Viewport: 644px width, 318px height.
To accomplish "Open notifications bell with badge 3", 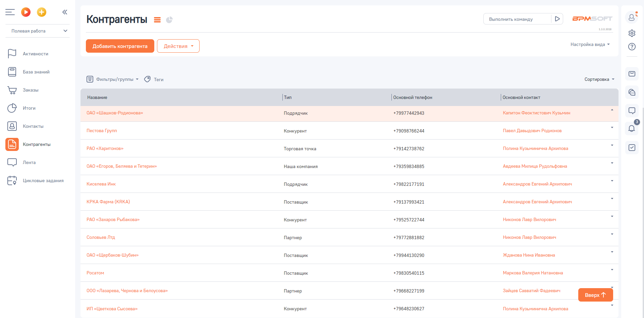I will pyautogui.click(x=632, y=128).
